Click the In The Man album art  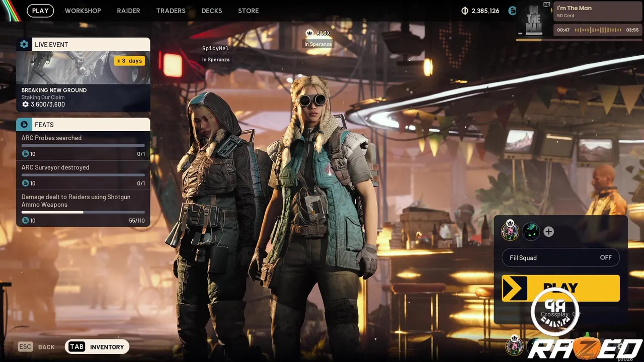coord(533,20)
